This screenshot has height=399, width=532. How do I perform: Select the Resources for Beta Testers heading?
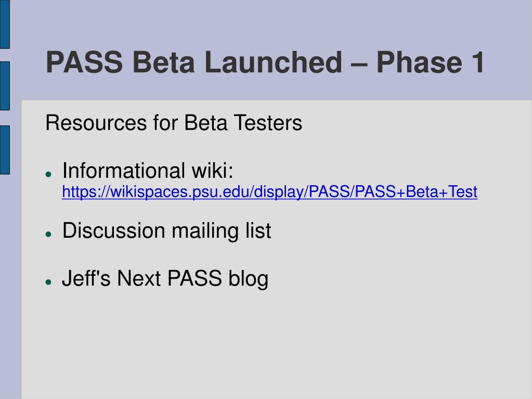pyautogui.click(x=174, y=122)
